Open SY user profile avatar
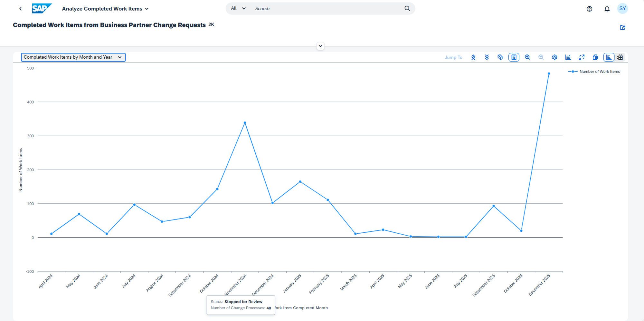This screenshot has height=321, width=644. [622, 8]
